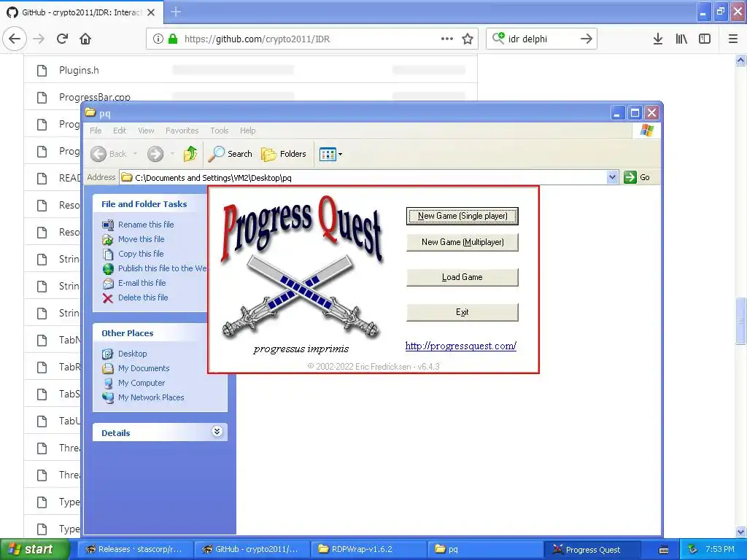This screenshot has width=747, height=560.
Task: Reload the GitHub page in Firefox
Action: pos(62,39)
